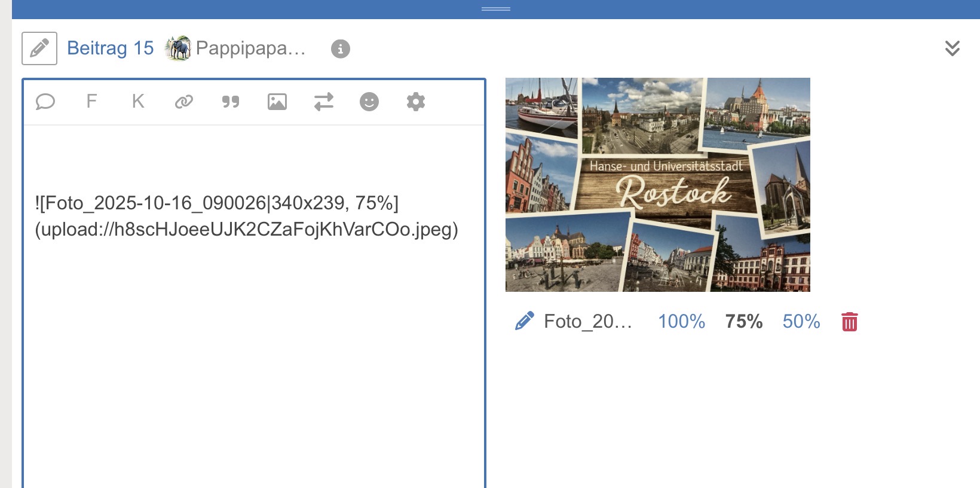Delete the image with the red trash icon
980x488 pixels.
pyautogui.click(x=849, y=322)
